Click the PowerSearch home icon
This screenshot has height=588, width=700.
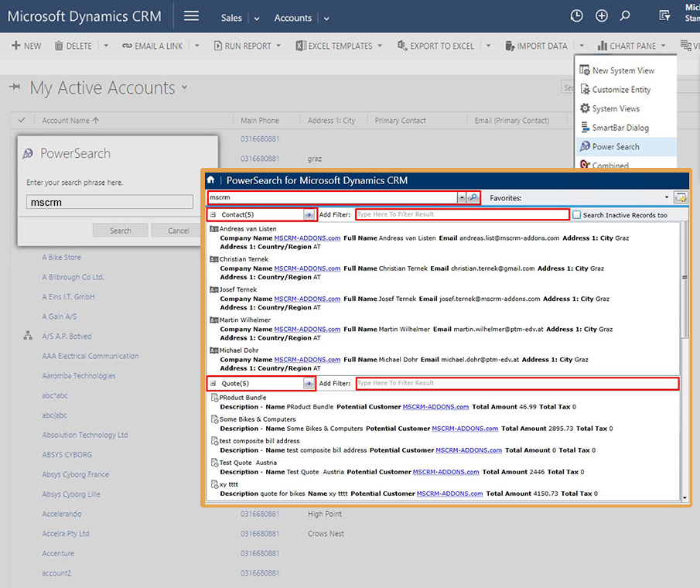pos(210,180)
